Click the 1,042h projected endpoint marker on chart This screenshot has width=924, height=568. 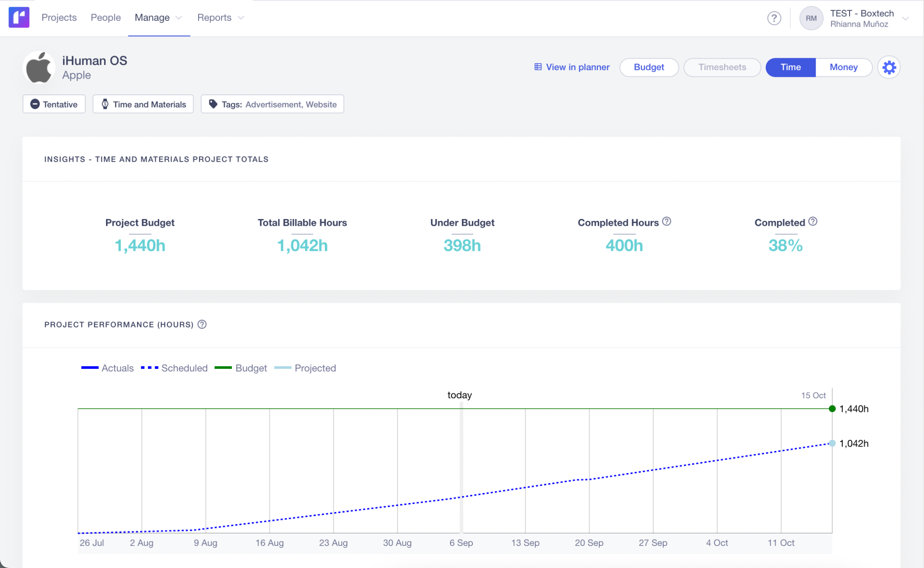832,443
